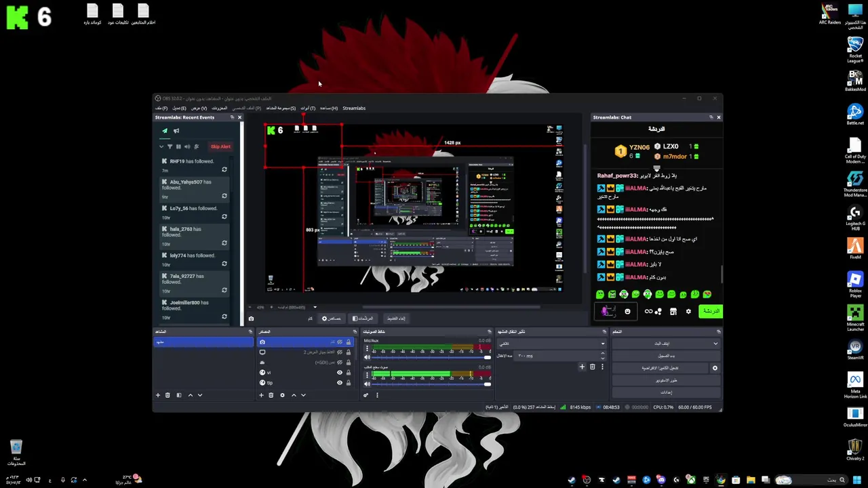The width and height of the screenshot is (868, 488).
Task: Open virtual camera settings gear
Action: pos(715,368)
